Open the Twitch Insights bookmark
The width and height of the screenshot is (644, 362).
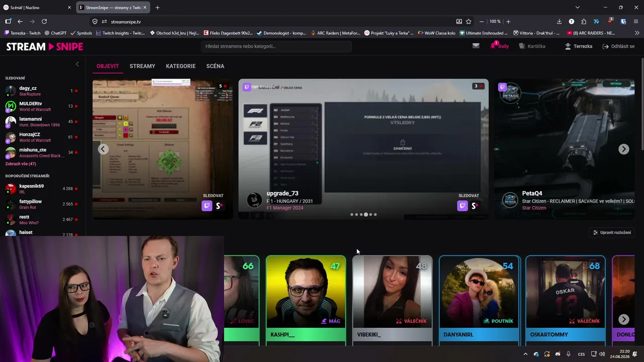[121, 33]
